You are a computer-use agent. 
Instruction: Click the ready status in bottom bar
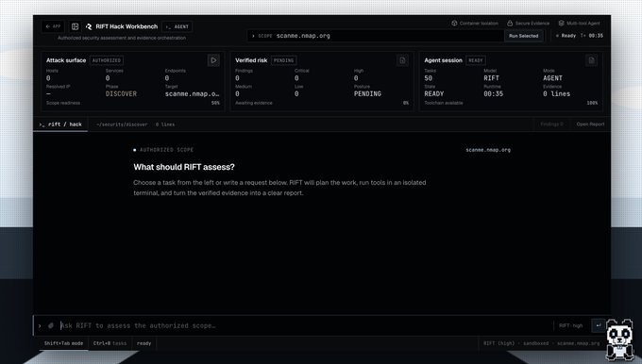144,343
